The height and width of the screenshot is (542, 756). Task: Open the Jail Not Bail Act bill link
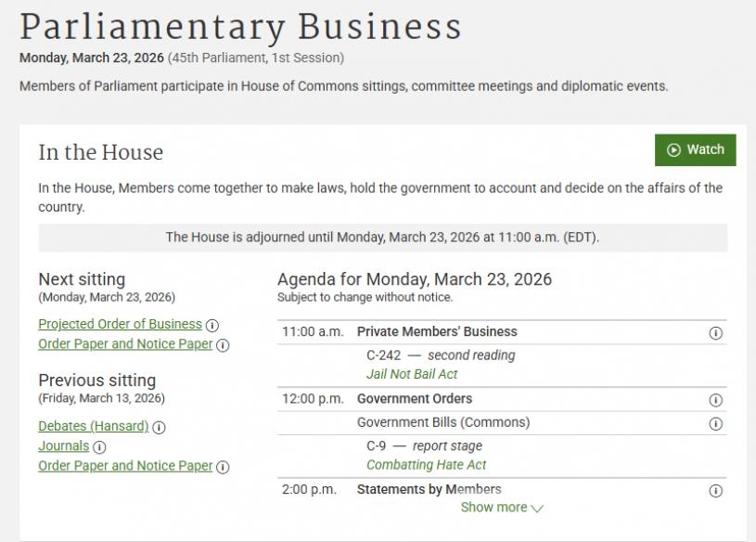412,374
